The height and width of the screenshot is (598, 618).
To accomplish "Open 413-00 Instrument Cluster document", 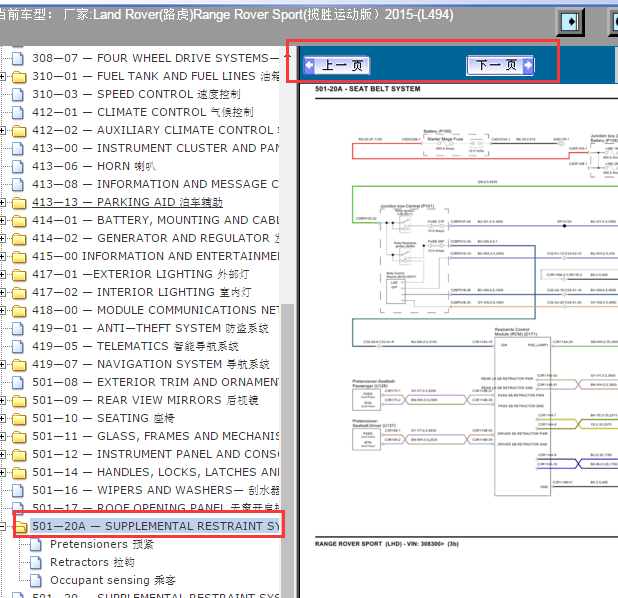I will [x=155, y=148].
